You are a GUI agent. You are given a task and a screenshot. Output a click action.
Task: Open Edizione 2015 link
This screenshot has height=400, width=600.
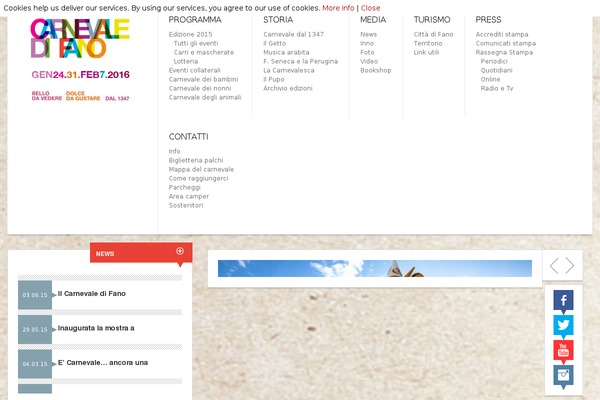coord(190,34)
